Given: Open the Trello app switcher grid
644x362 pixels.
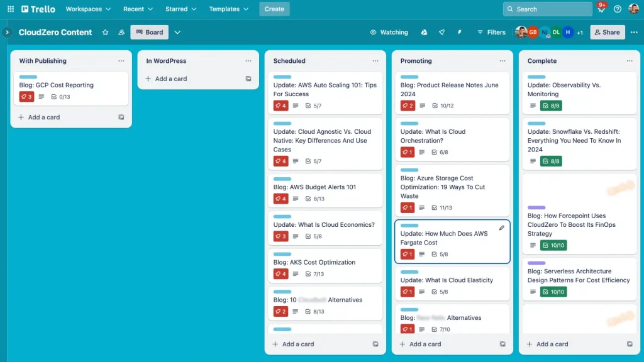Looking at the screenshot, I should (10, 9).
